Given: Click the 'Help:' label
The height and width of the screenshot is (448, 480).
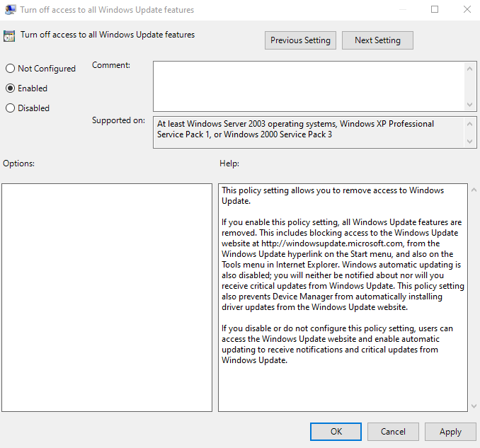Looking at the screenshot, I should (229, 163).
